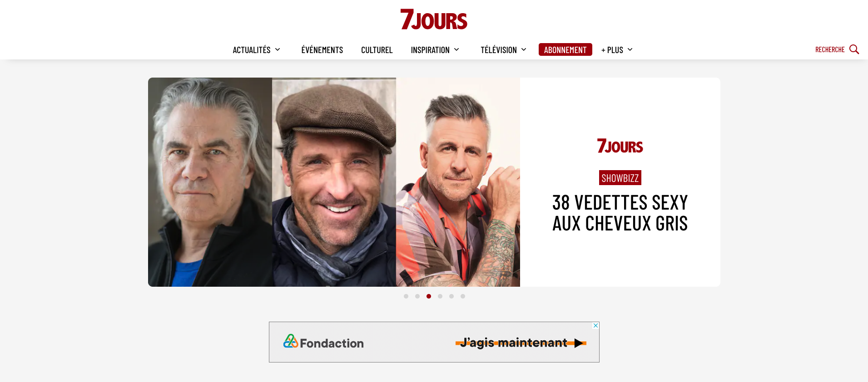The image size is (868, 382).
Task: Click the Patrick Dempsey-style flat cap photo
Action: tap(334, 182)
